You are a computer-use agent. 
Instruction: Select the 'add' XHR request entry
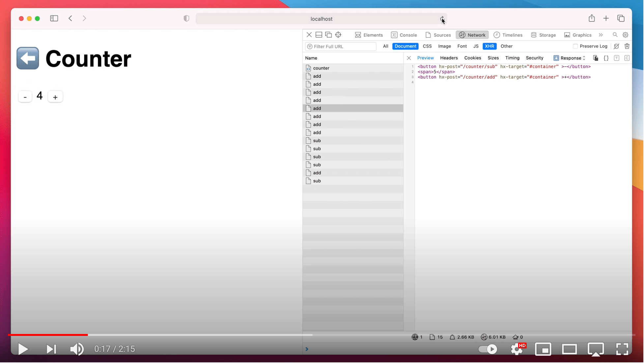(x=316, y=108)
